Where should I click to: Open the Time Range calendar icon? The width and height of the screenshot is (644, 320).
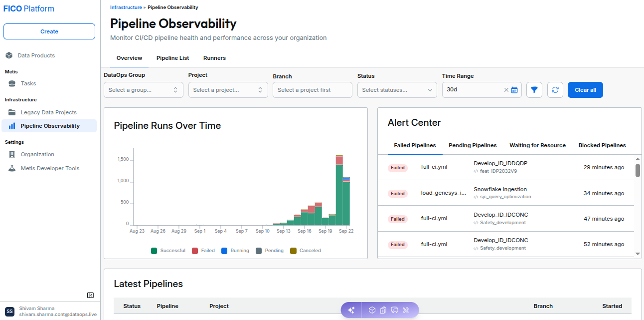click(x=515, y=90)
